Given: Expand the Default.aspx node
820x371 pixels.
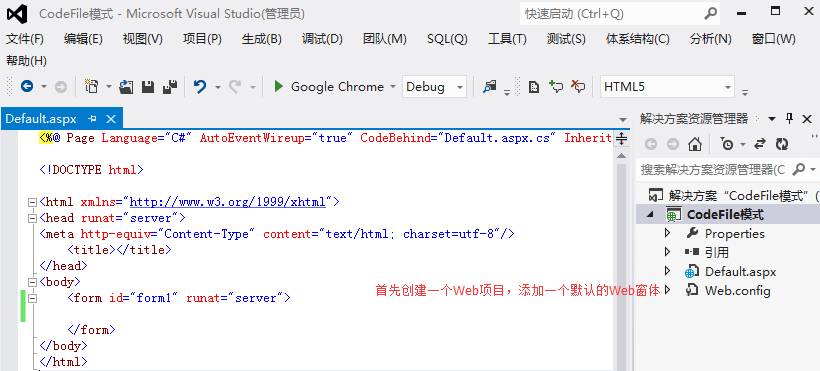Looking at the screenshot, I should click(x=667, y=271).
